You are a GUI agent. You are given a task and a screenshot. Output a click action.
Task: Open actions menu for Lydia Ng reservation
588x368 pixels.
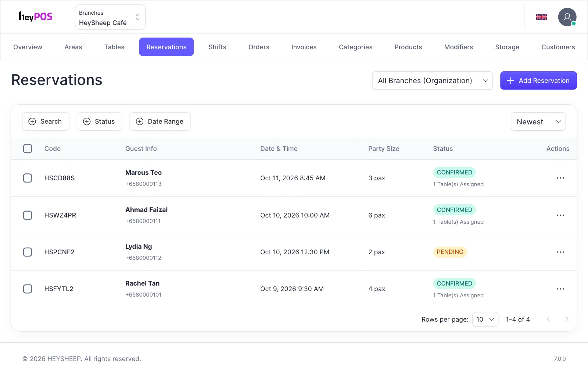pyautogui.click(x=560, y=252)
